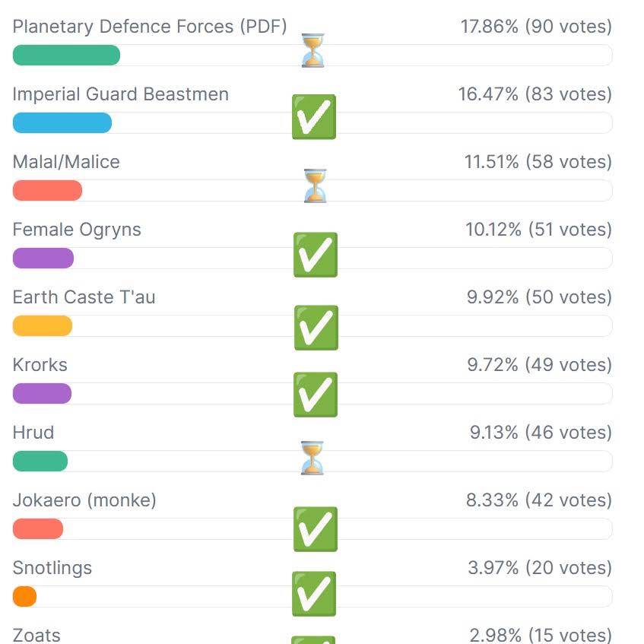
Task: Click the Jokaero (monke) option label
Action: pos(84,500)
